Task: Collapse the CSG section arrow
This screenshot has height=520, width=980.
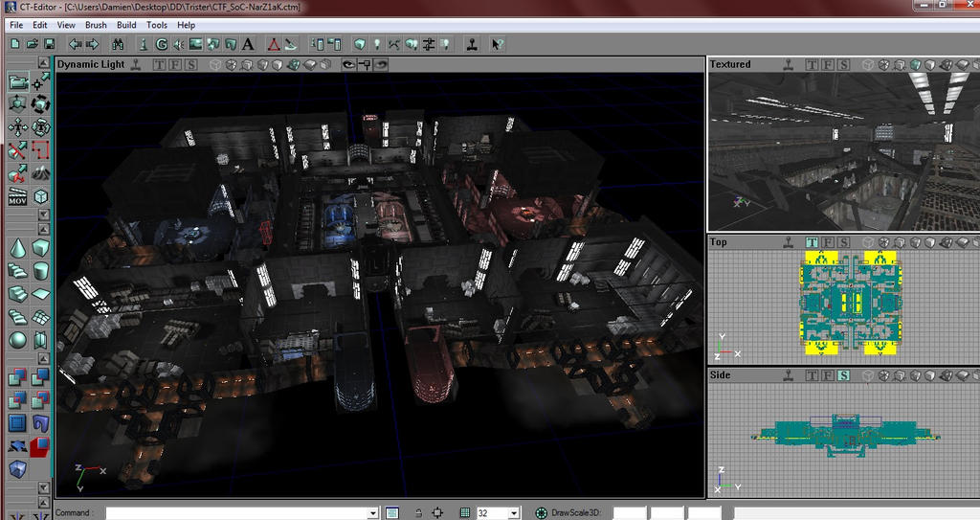Action: (x=43, y=358)
